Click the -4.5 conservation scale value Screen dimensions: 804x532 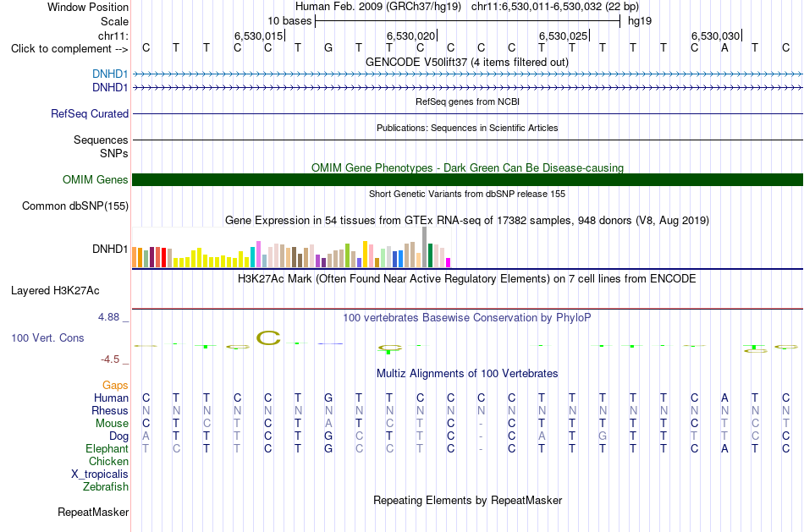(x=110, y=359)
